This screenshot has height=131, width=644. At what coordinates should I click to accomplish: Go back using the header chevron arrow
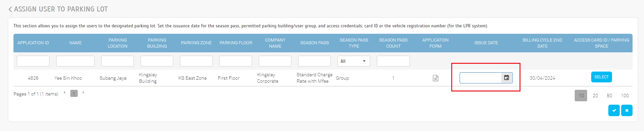(x=10, y=9)
